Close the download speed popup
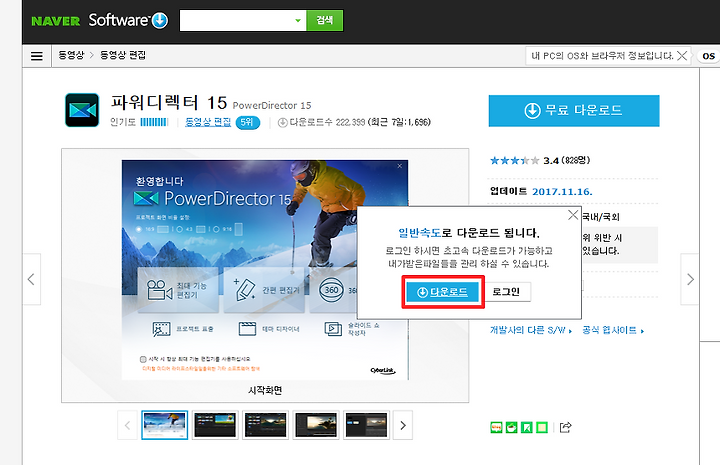Image resolution: width=720 pixels, height=465 pixels. tap(573, 215)
